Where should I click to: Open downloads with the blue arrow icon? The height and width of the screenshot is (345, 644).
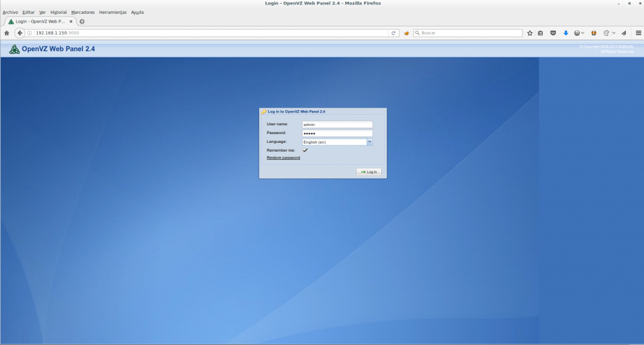click(x=565, y=33)
